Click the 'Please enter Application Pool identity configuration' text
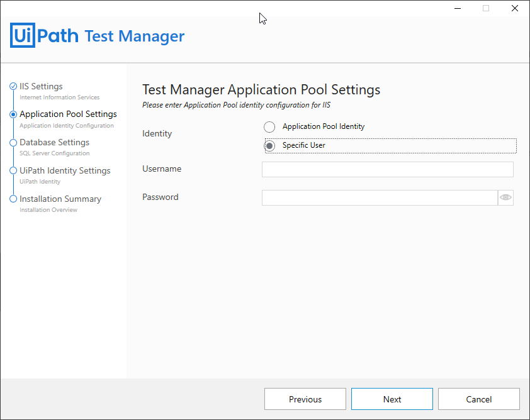530x420 pixels. pyautogui.click(x=236, y=105)
